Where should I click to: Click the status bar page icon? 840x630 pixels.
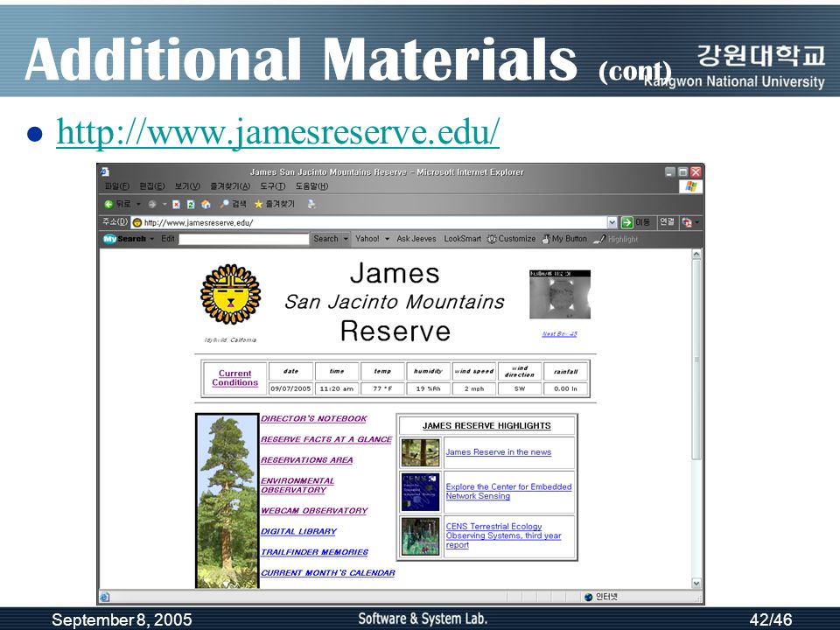105,597
